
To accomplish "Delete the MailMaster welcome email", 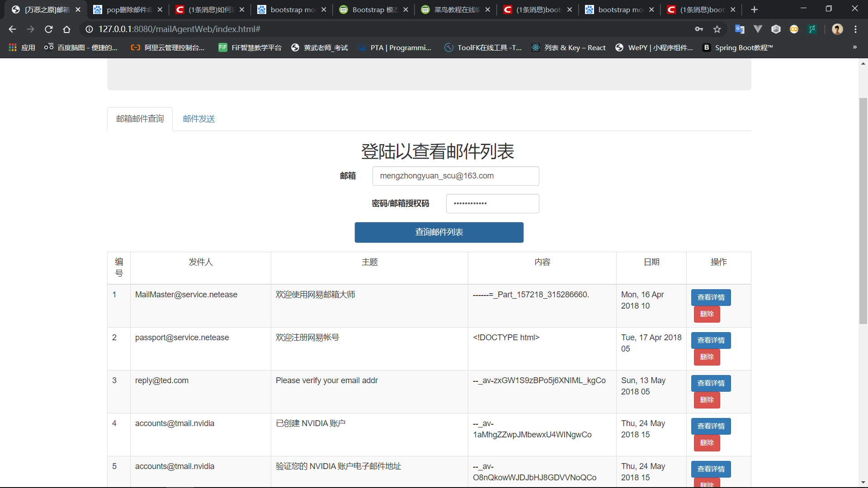I will [x=707, y=314].
